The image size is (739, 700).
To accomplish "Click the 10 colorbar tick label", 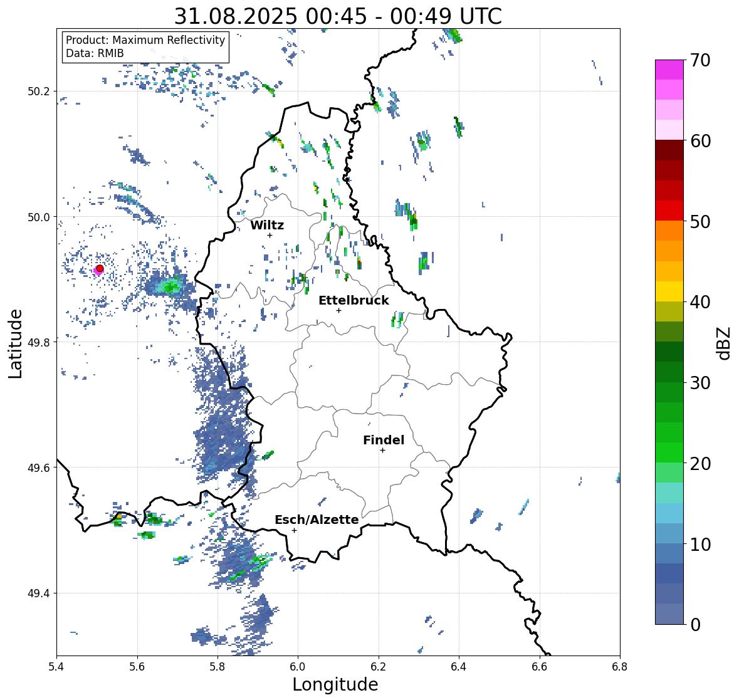I will (700, 544).
